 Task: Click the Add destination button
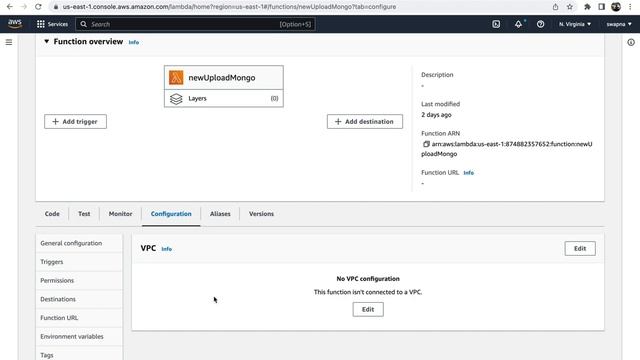pos(365,122)
